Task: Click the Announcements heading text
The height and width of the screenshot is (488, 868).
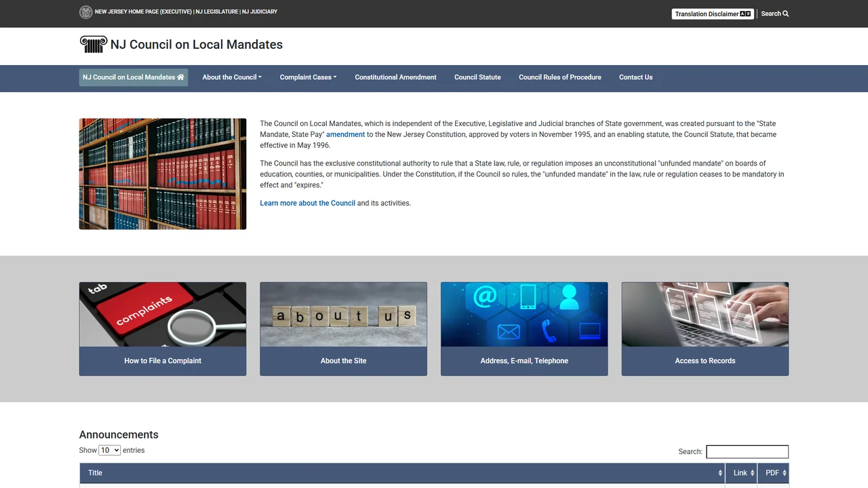Action: click(x=119, y=435)
